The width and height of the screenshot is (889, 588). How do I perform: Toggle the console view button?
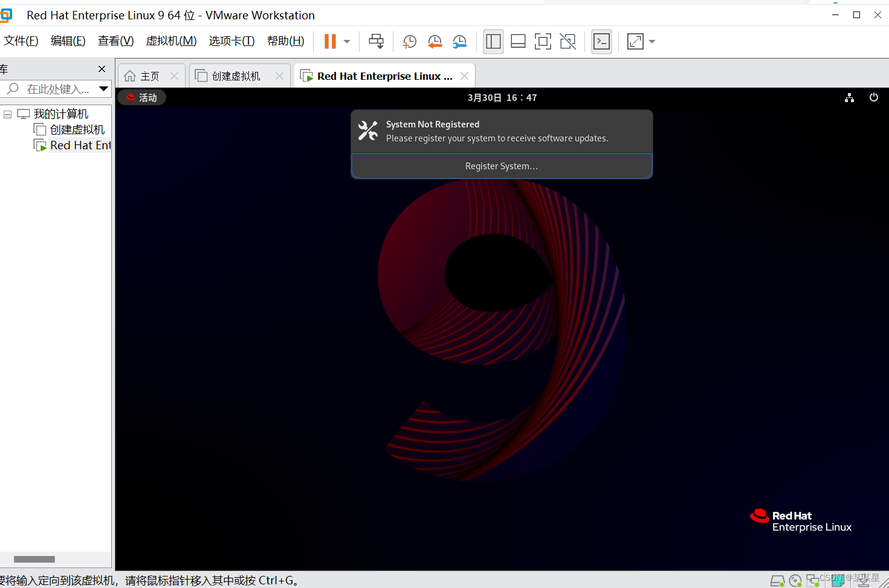[x=601, y=41]
